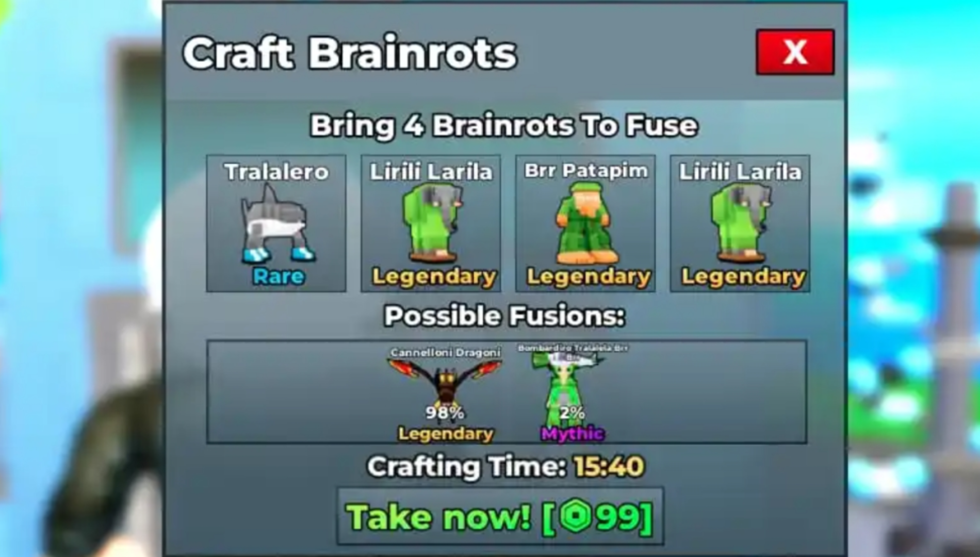The width and height of the screenshot is (980, 557).
Task: Click the Robux icon on Take now
Action: coord(575,517)
